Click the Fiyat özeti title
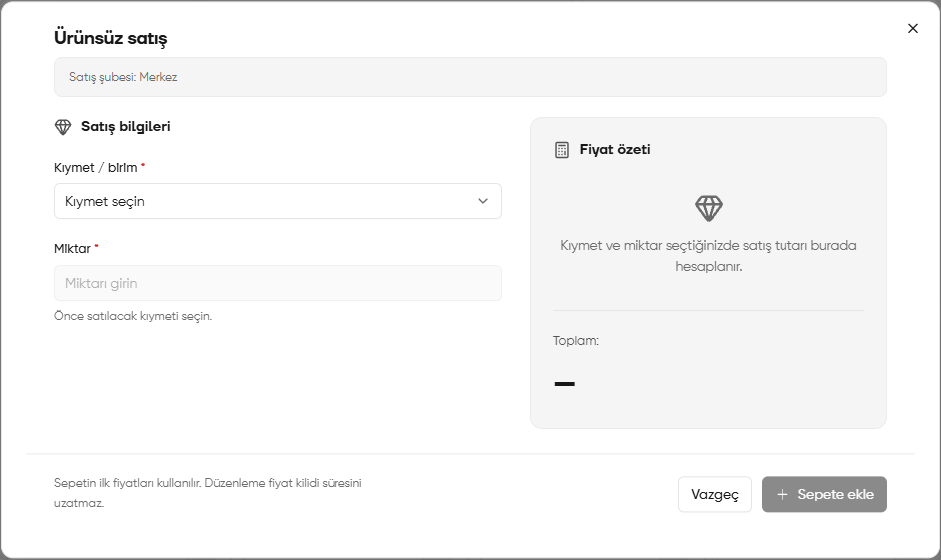Screen dimensions: 941x560 click(x=615, y=149)
